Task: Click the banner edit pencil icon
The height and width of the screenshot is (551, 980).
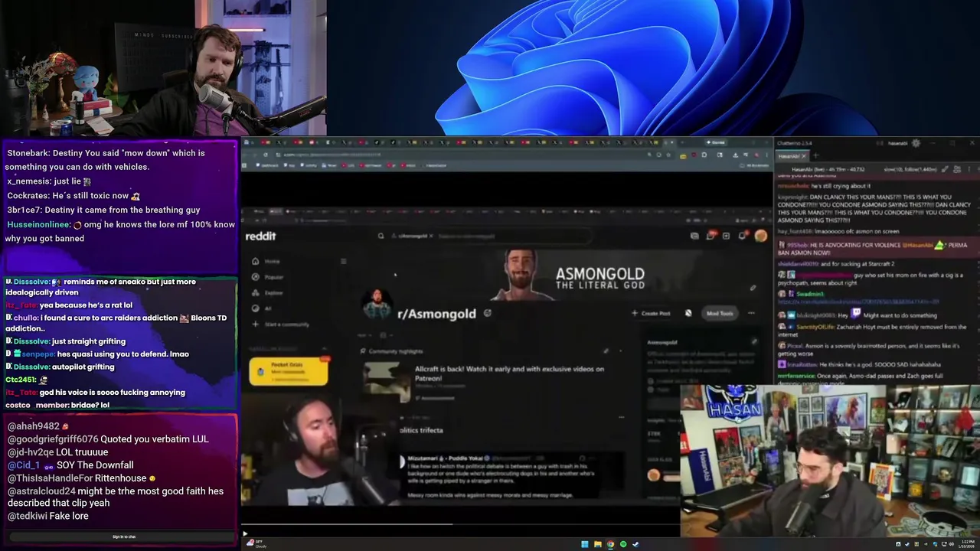Action: pos(753,288)
